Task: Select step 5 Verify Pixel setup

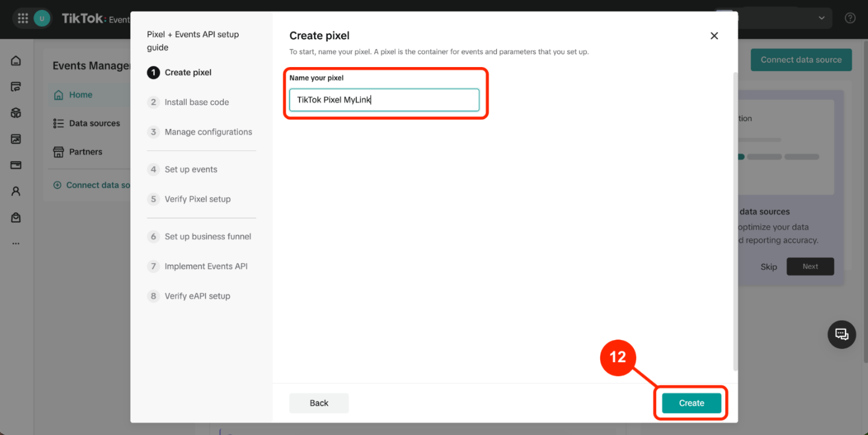Action: pos(189,199)
